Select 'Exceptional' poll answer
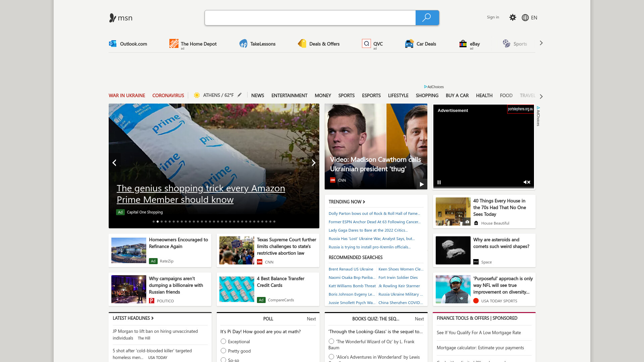644x362 pixels. [x=223, y=341]
